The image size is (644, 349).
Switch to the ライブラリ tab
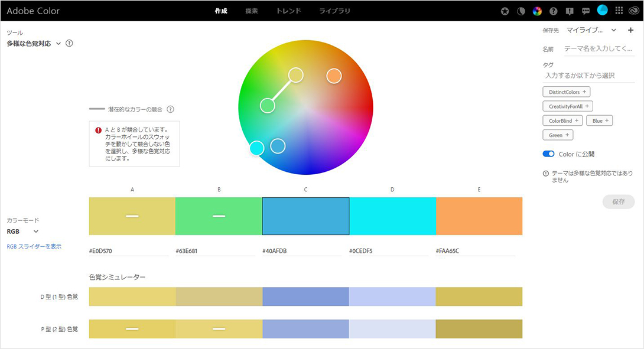(x=335, y=11)
